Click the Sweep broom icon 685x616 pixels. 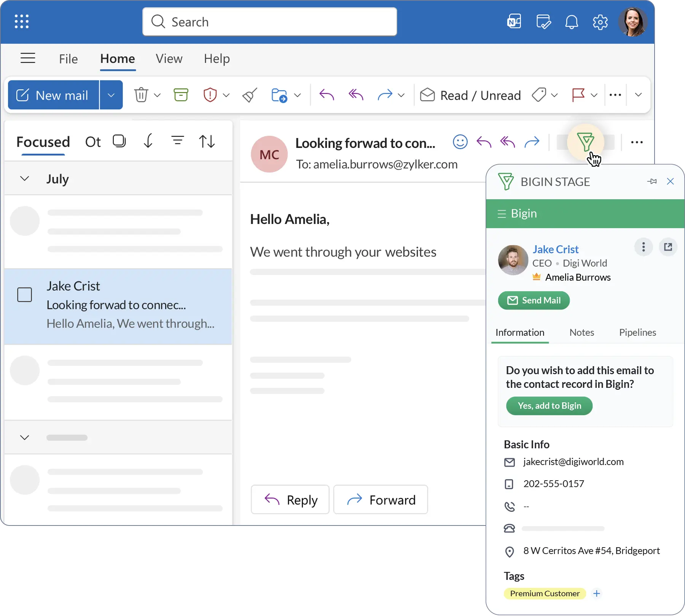click(250, 95)
